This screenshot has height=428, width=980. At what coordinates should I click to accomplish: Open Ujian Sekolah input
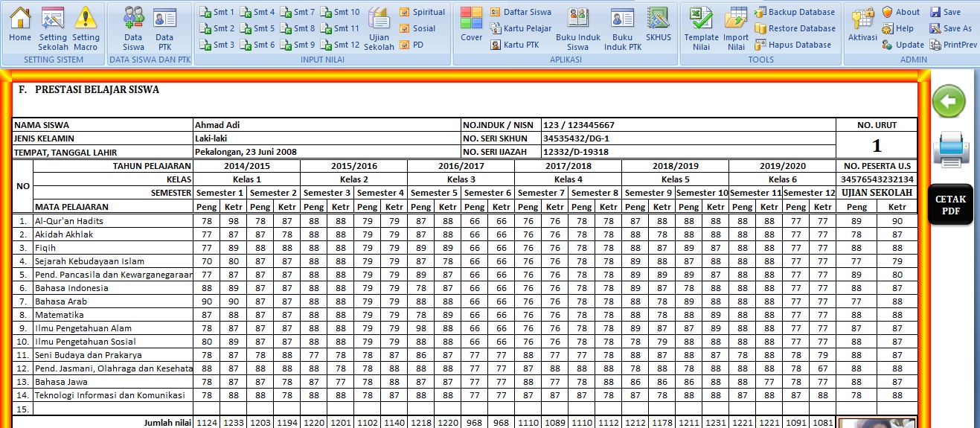pyautogui.click(x=379, y=28)
